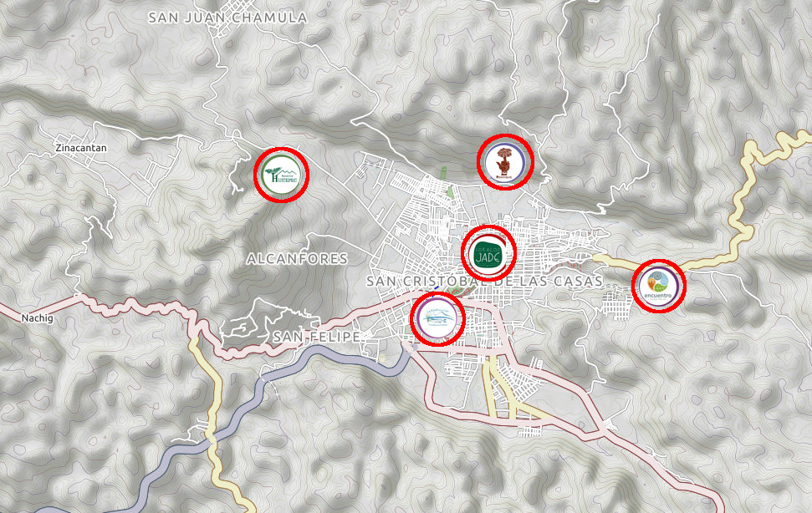This screenshot has height=513, width=812.
Task: Click the Alcanfores place label
Action: point(297,259)
